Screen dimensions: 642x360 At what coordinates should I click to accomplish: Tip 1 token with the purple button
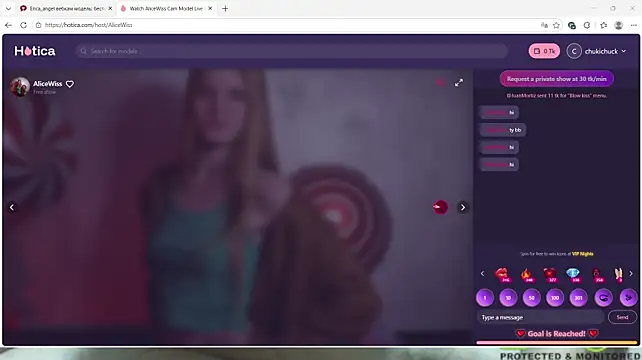click(x=485, y=298)
